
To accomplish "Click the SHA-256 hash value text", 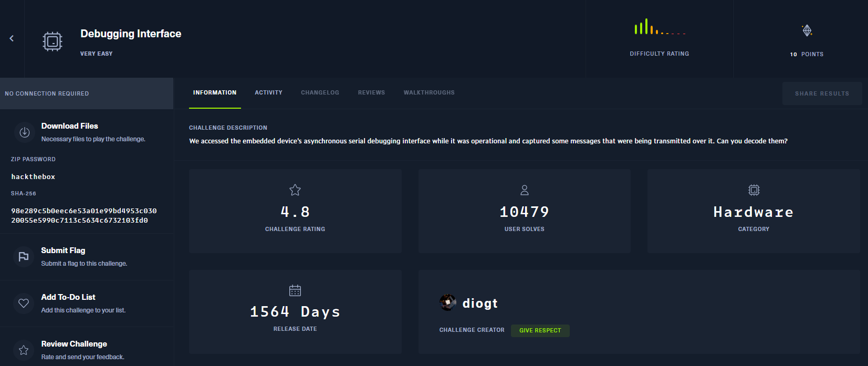I will [x=84, y=216].
